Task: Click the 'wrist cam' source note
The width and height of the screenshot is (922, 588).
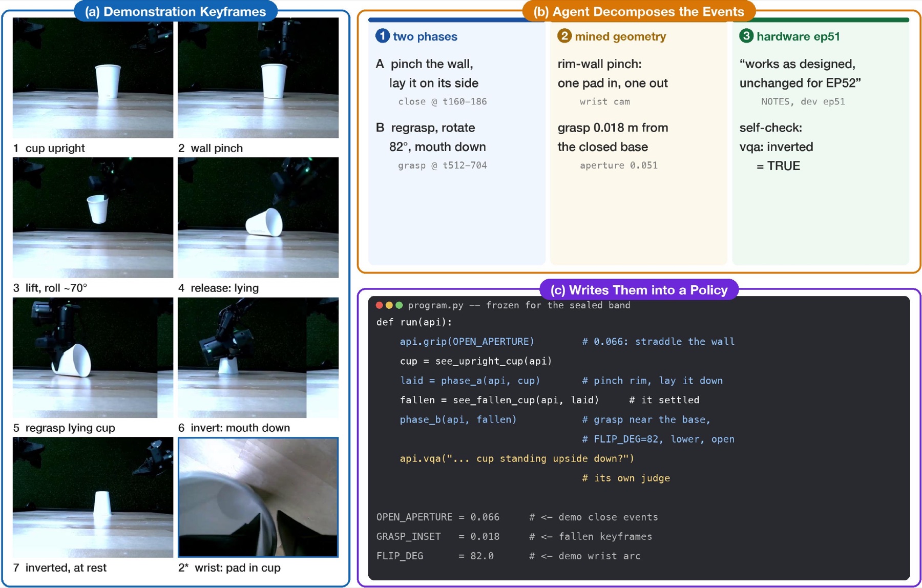Action: coord(605,101)
